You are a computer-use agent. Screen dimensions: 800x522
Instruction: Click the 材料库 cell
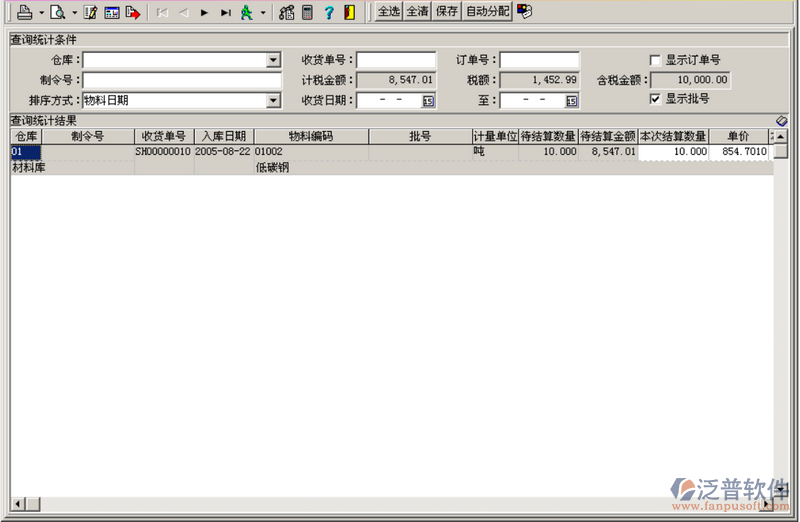pos(72,167)
